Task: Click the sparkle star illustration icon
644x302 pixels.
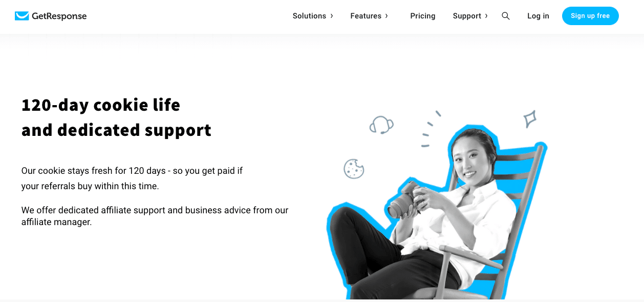Action: tap(530, 119)
